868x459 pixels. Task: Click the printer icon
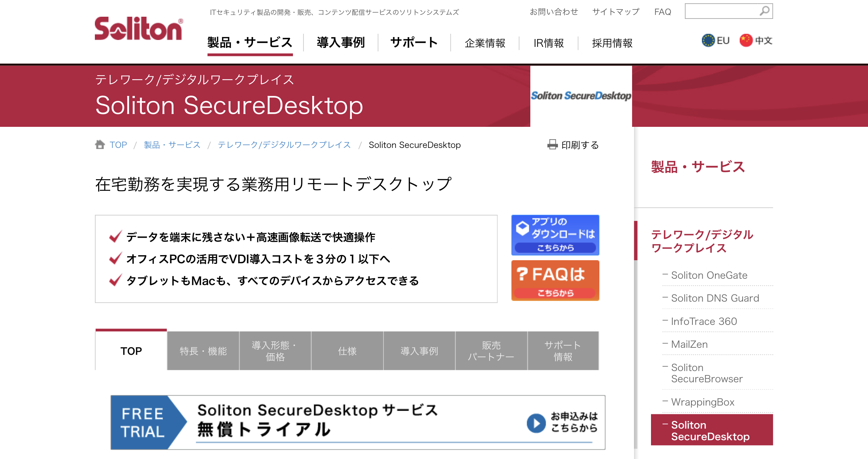click(x=552, y=145)
